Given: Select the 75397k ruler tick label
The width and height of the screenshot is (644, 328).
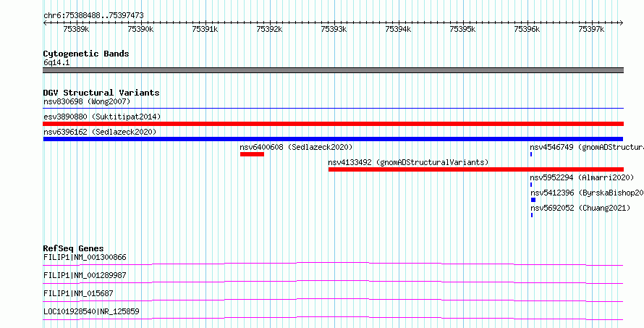Looking at the screenshot, I should [x=592, y=29].
